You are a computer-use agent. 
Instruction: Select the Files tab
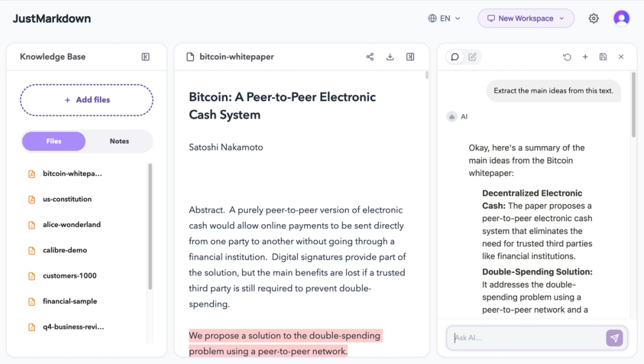[x=54, y=141]
